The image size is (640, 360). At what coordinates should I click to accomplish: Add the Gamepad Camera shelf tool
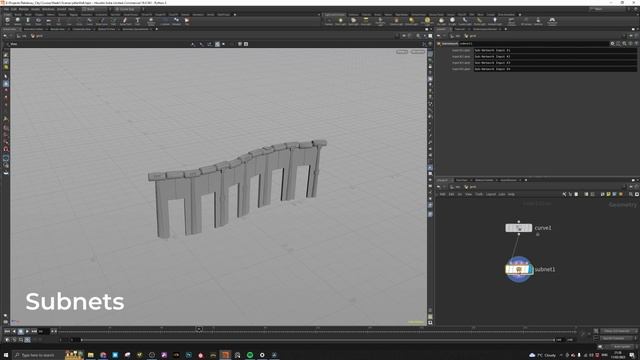tap(552, 21)
